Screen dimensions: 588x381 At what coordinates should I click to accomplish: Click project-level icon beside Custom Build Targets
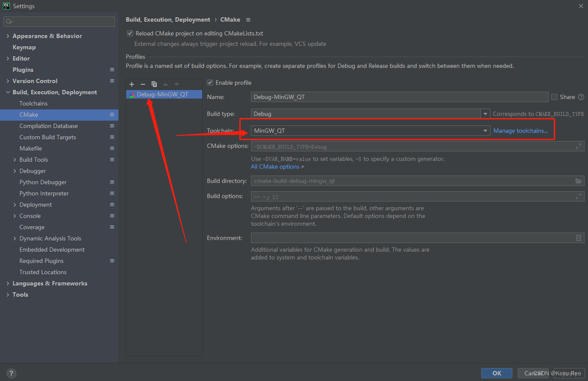click(112, 137)
